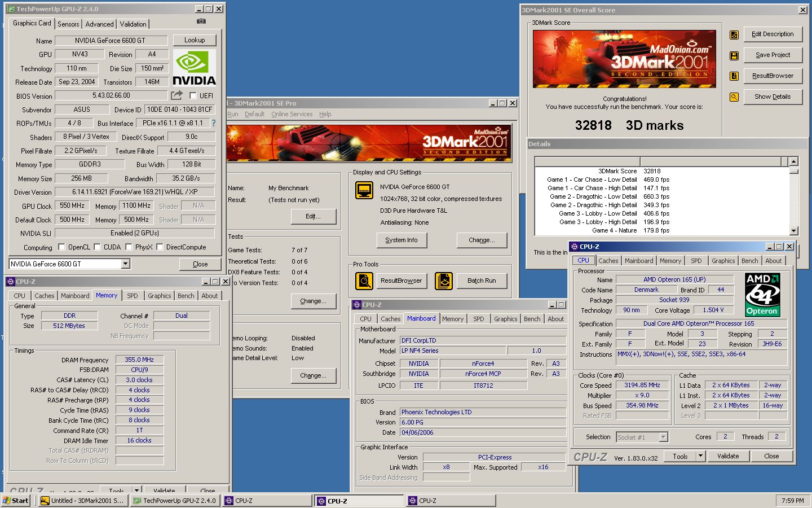The height and width of the screenshot is (508, 812).
Task: Click the Close button in CPU-Z processor window
Action: [x=771, y=456]
